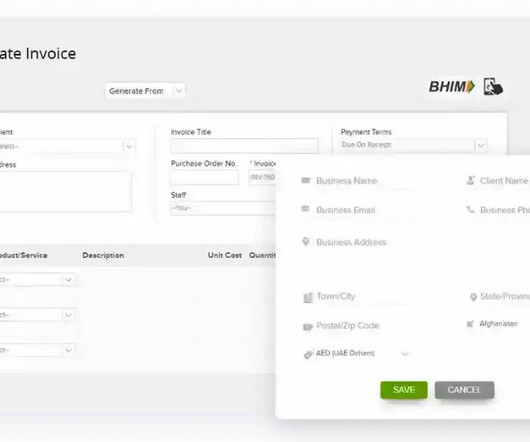Click the mobile tap payment icon
Viewport: 530px width, 442px height.
pos(493,87)
